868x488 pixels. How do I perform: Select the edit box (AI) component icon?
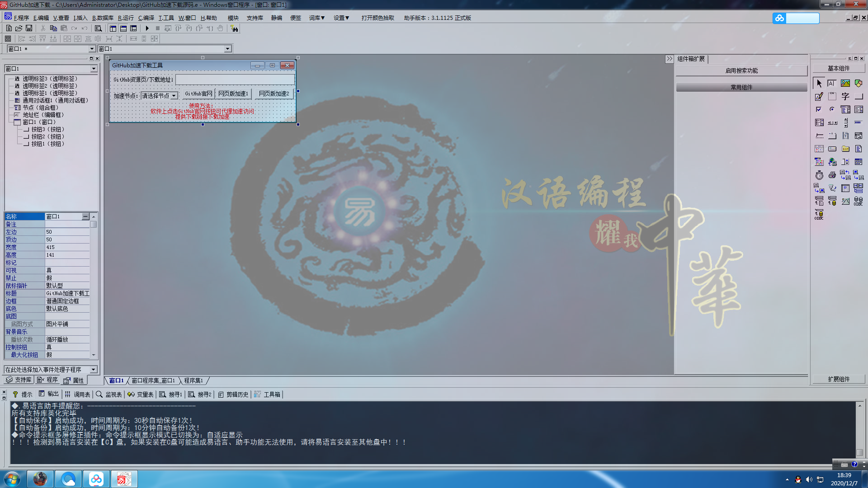click(x=832, y=83)
